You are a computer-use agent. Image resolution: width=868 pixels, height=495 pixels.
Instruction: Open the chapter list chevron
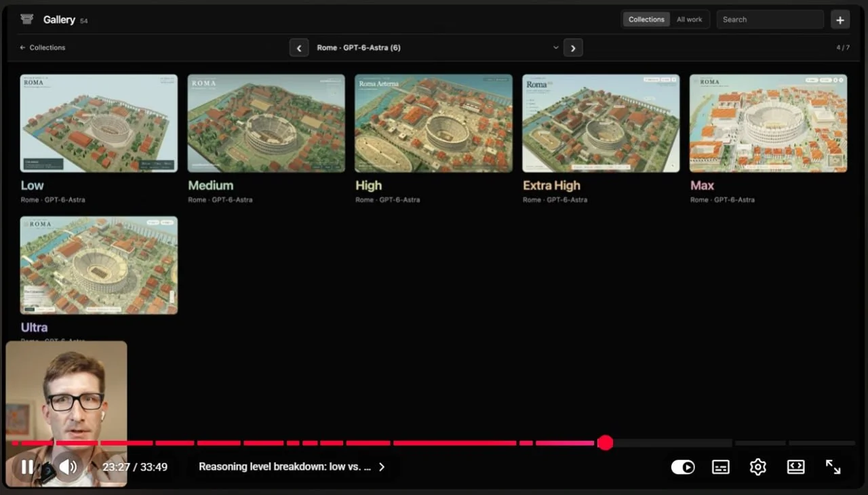click(x=382, y=467)
